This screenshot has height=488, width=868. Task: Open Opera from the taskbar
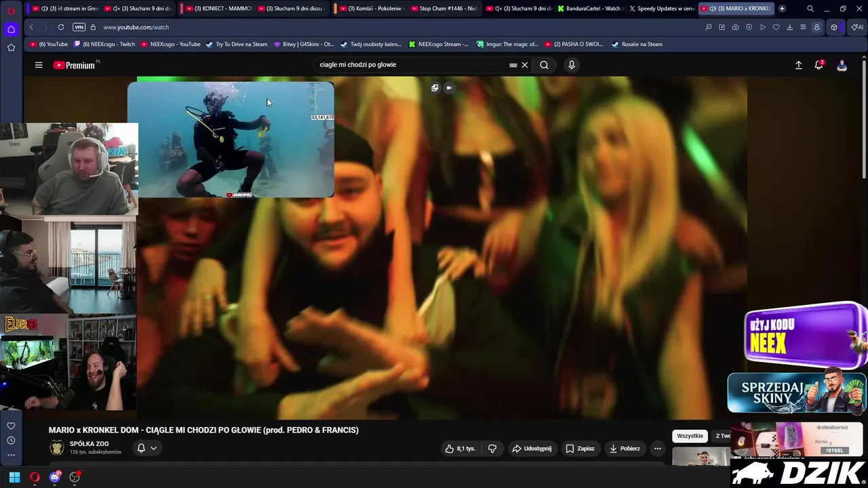pyautogui.click(x=35, y=477)
